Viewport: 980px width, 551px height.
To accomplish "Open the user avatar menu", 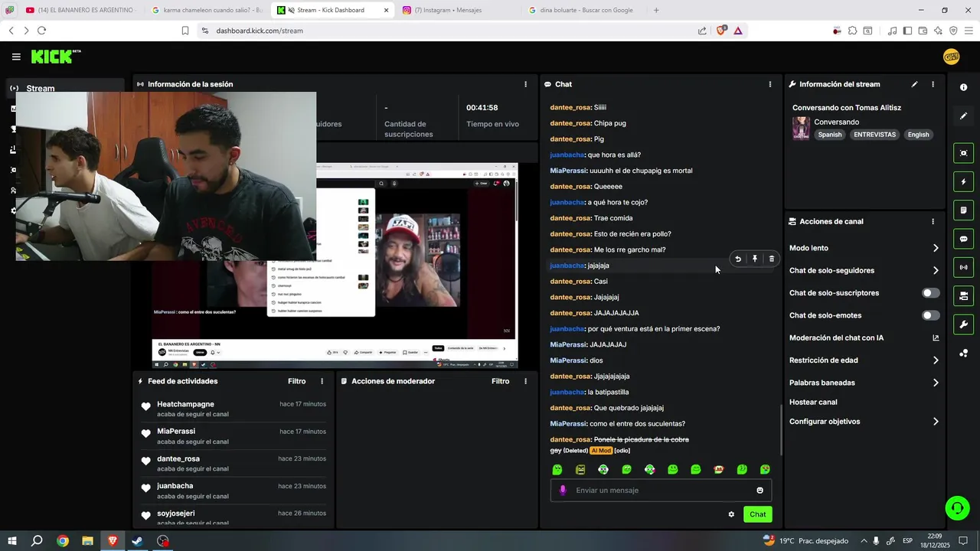I will point(952,57).
